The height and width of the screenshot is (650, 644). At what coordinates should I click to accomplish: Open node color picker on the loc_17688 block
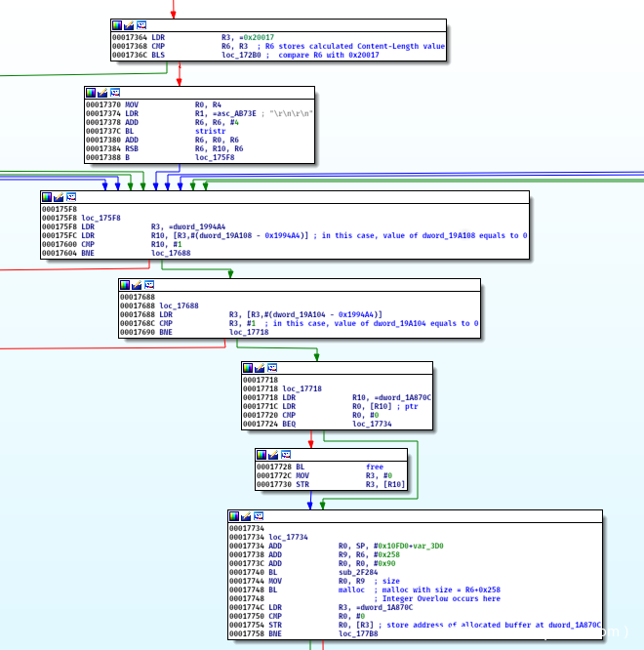(124, 285)
